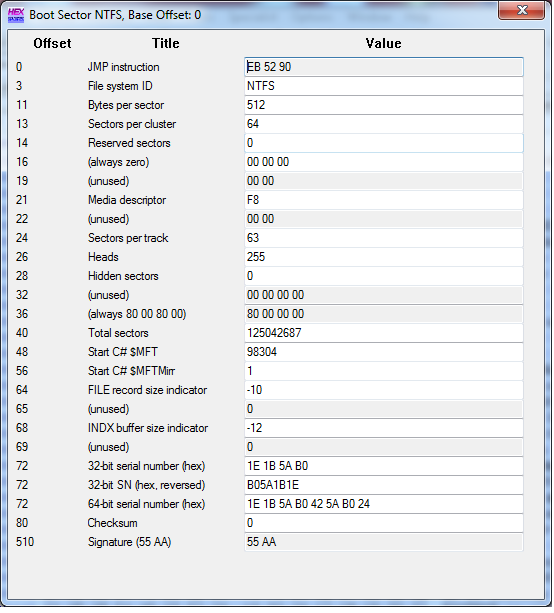Click the Title column header
The image size is (554, 613).
click(x=166, y=43)
